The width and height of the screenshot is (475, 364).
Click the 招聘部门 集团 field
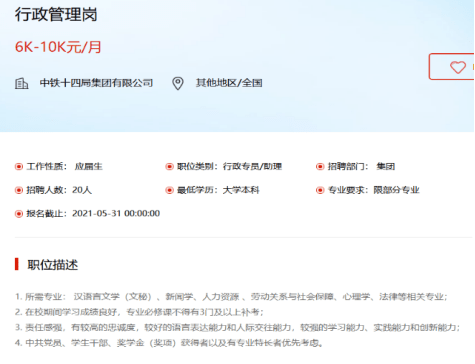(x=361, y=166)
